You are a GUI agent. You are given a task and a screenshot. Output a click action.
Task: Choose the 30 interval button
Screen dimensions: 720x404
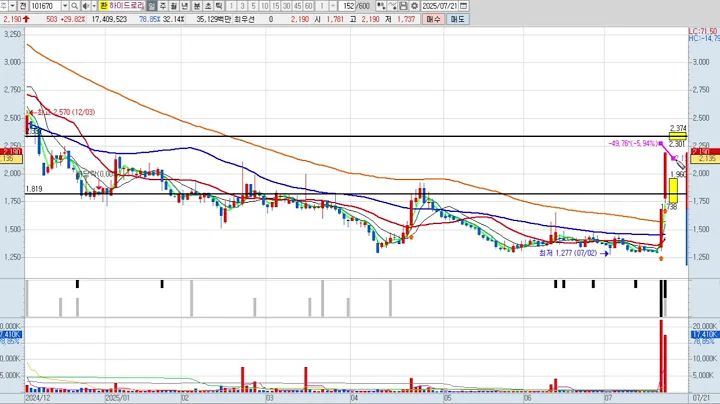(287, 6)
